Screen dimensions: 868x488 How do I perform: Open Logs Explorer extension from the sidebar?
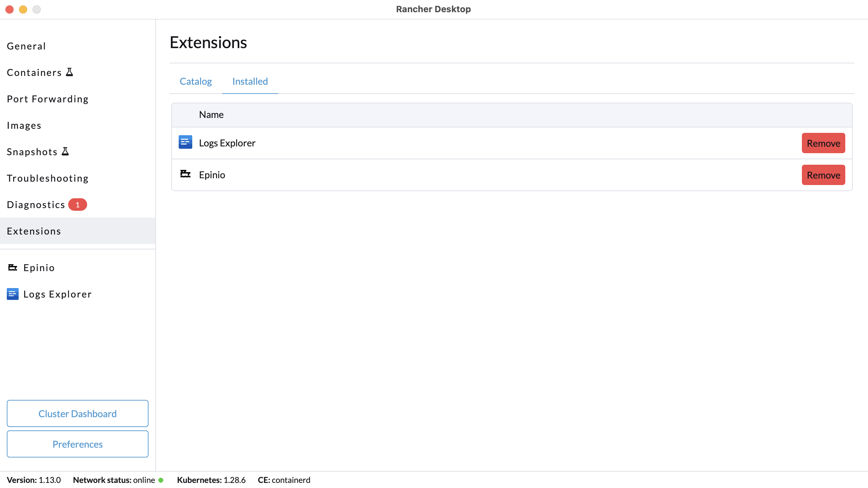click(x=78, y=294)
